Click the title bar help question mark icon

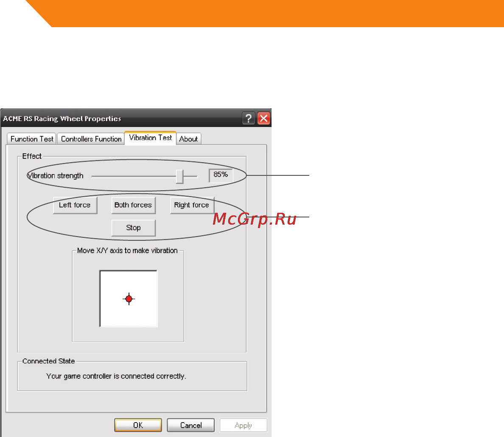248,118
